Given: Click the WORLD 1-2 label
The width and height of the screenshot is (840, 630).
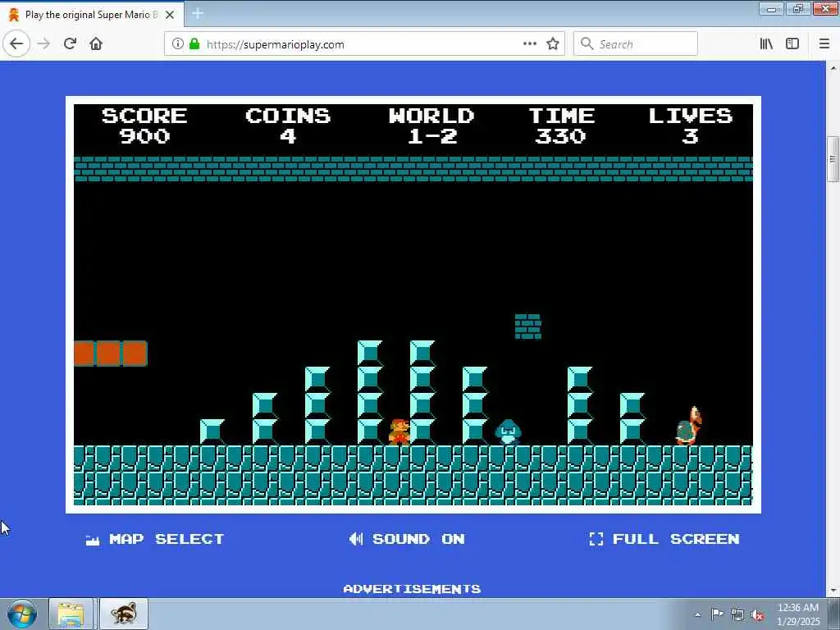Looking at the screenshot, I should pos(431,126).
